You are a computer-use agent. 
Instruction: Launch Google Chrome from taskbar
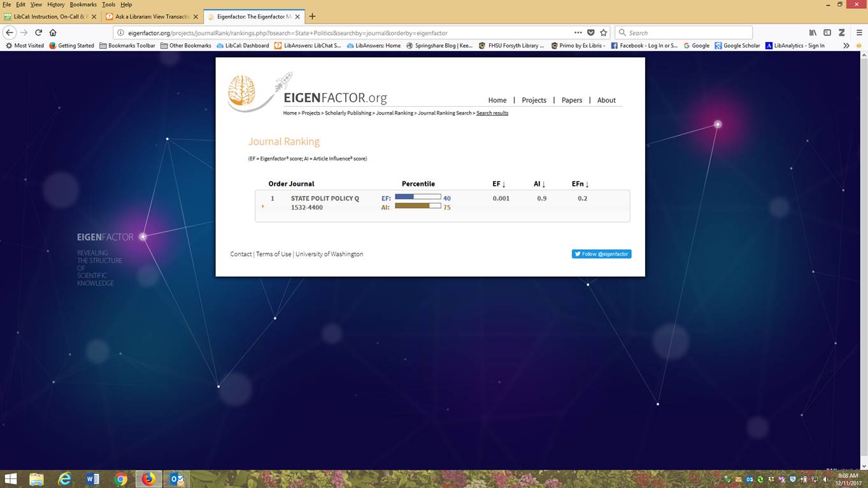click(x=121, y=479)
